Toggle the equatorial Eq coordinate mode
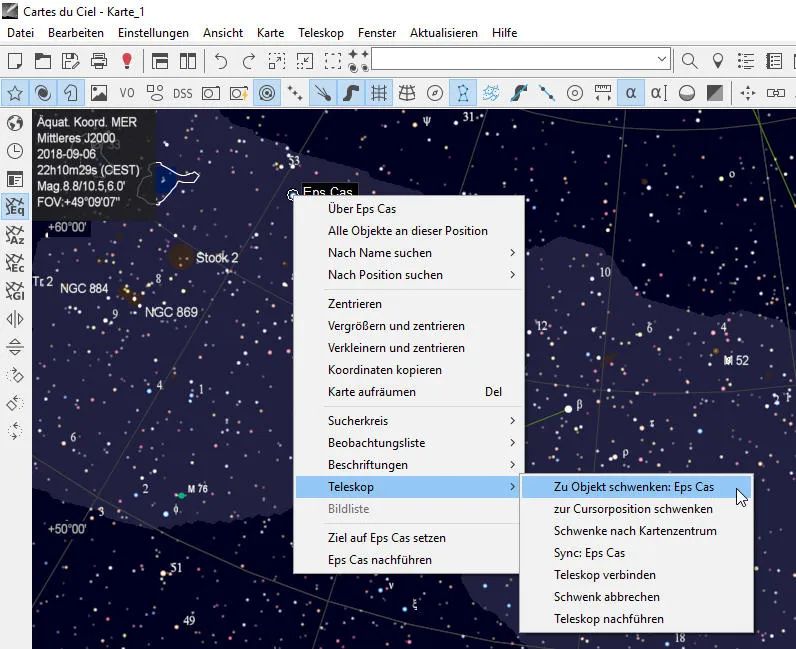 click(15, 208)
